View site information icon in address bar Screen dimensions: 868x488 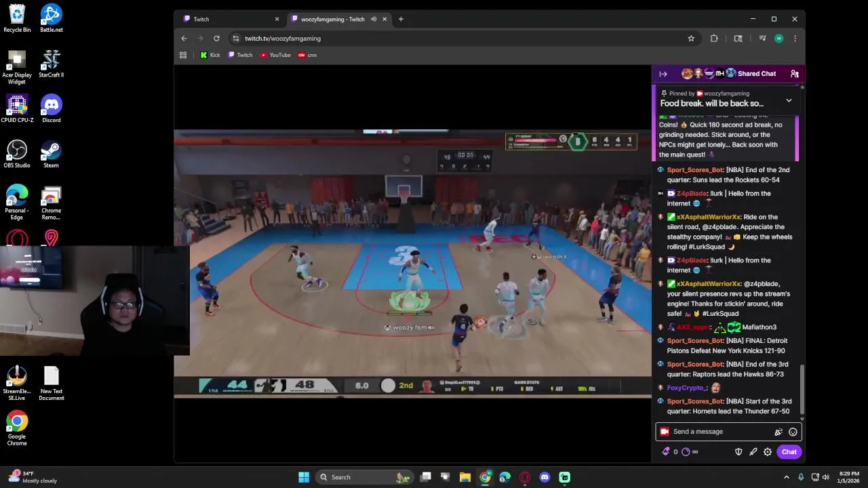tap(235, 39)
